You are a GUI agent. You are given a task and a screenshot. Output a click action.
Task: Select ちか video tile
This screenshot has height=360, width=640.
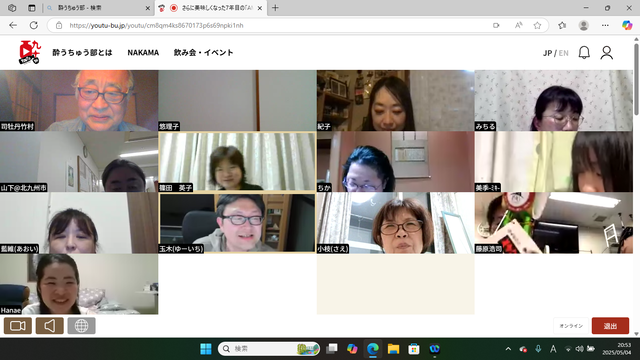[x=396, y=162]
